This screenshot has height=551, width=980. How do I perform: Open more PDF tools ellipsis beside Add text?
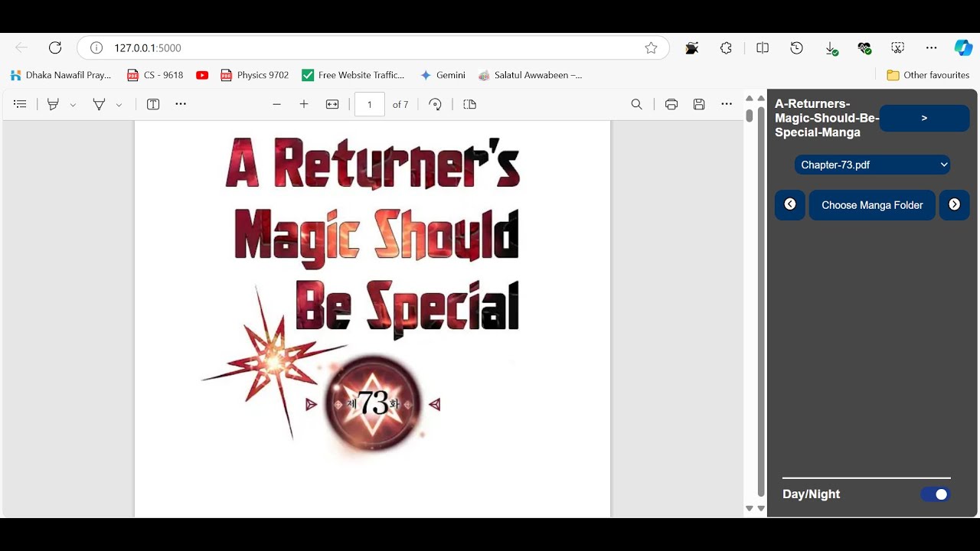181,104
